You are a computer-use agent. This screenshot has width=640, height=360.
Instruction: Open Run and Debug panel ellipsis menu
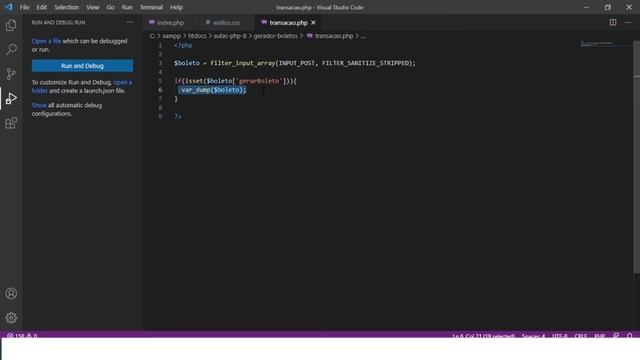(x=130, y=22)
